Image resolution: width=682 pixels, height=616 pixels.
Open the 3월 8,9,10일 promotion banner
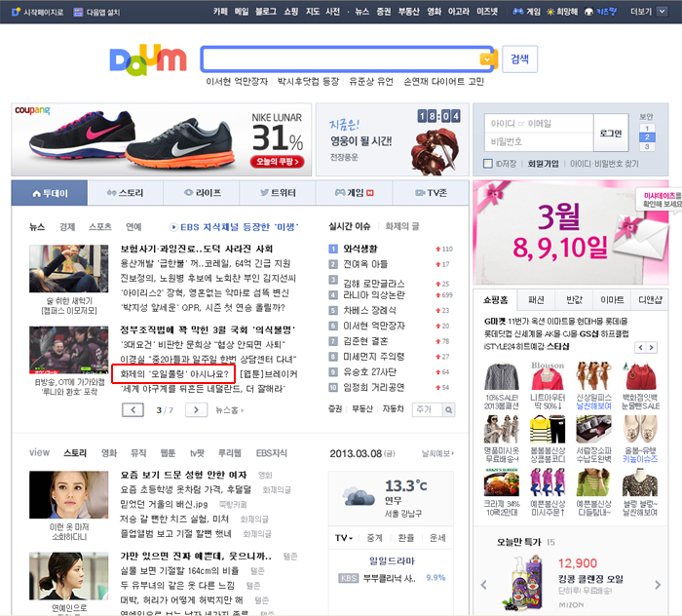(570, 232)
